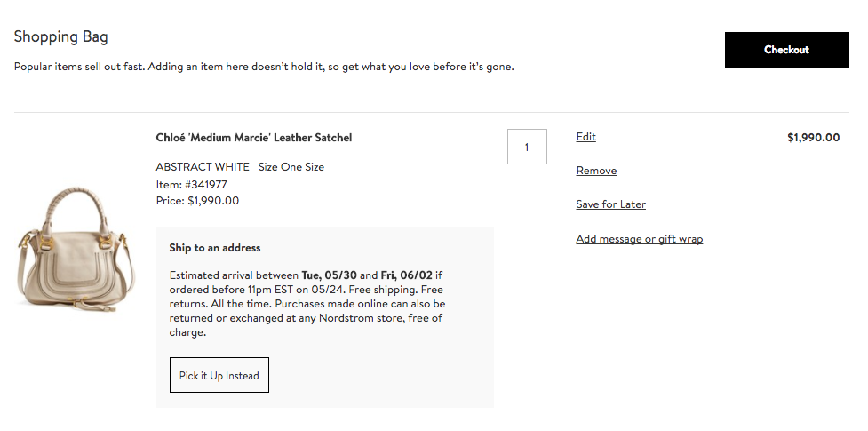Click the Chloé 'Medium Marcie' Leather Satchel title
868x431 pixels.
pos(254,138)
